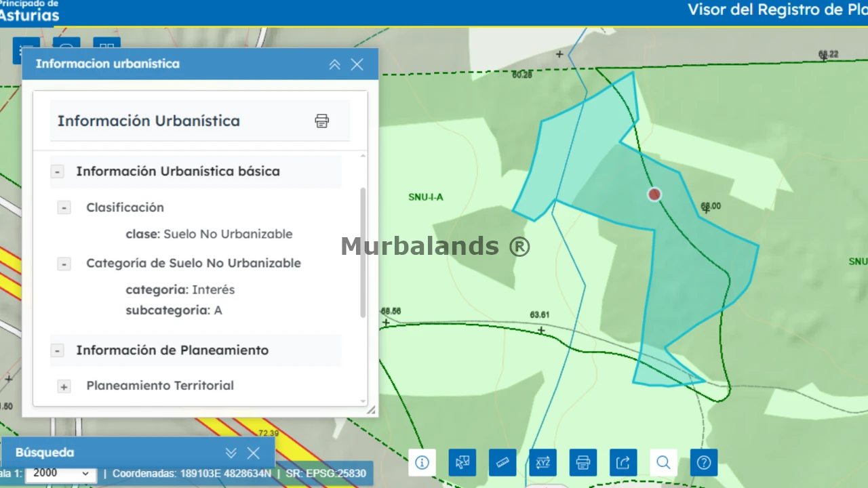
Task: Click 'Categoría de Suelo No Urbanizable' label
Action: coord(193,263)
